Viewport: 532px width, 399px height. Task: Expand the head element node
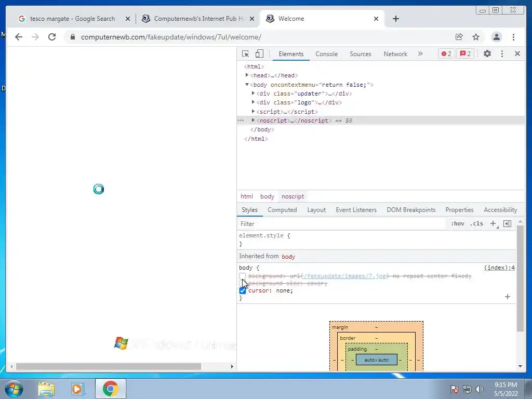pyautogui.click(x=247, y=75)
